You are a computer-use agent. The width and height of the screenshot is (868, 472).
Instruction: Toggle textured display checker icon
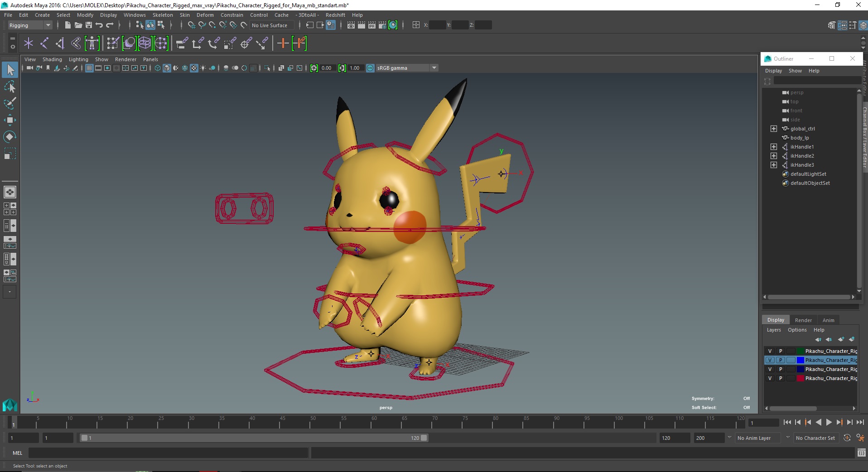click(194, 68)
